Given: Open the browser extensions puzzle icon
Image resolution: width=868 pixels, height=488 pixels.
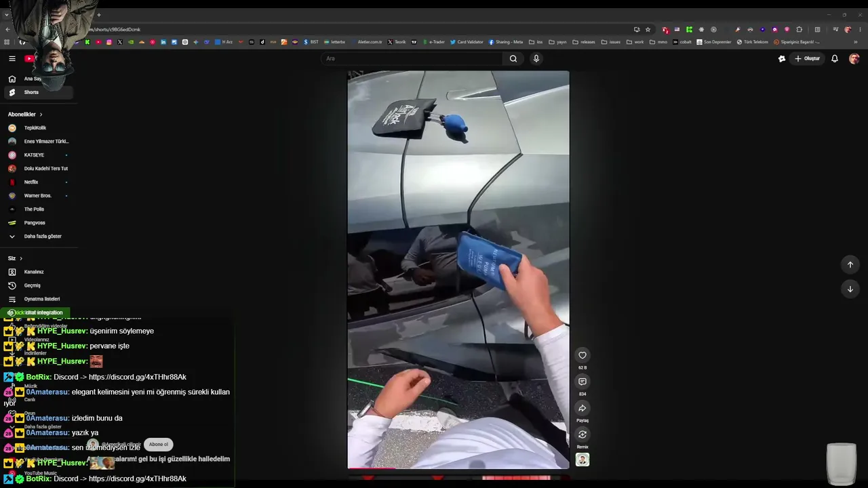Looking at the screenshot, I should 799,30.
